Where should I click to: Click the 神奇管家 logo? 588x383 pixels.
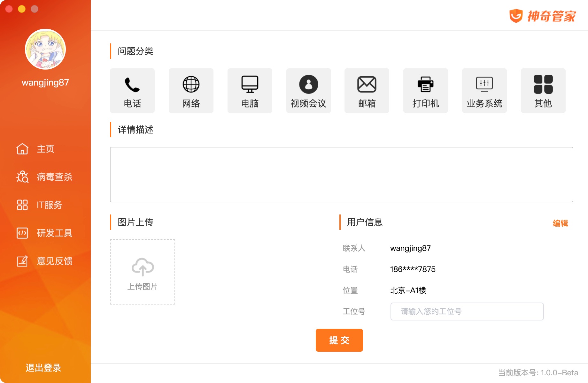[543, 16]
